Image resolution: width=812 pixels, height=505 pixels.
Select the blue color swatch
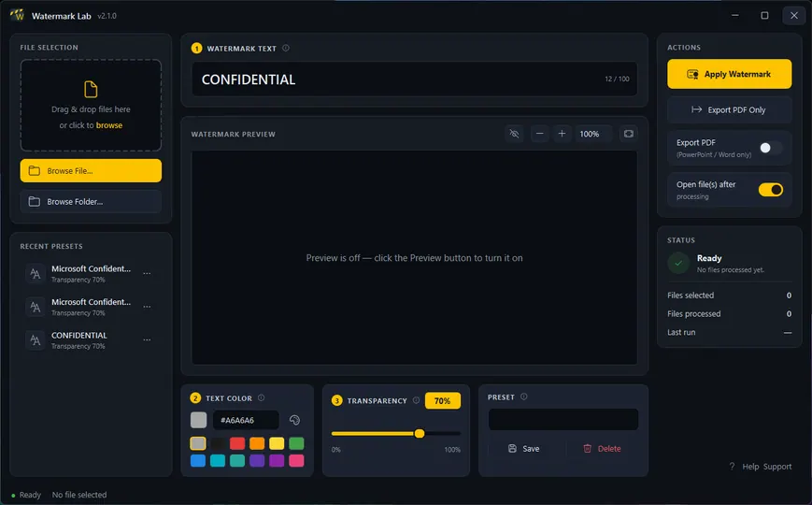[198, 460]
